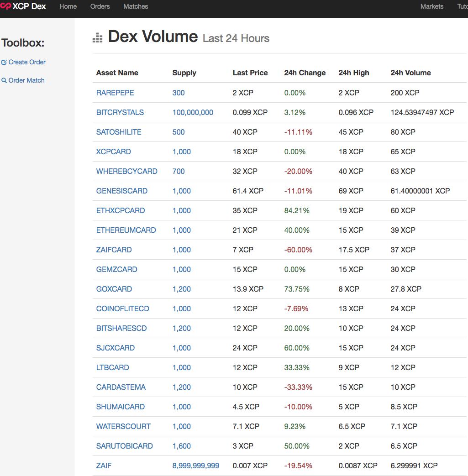This screenshot has width=468, height=476.
Task: Click SARUTOBICARD supply value 1,600
Action: pos(182,446)
